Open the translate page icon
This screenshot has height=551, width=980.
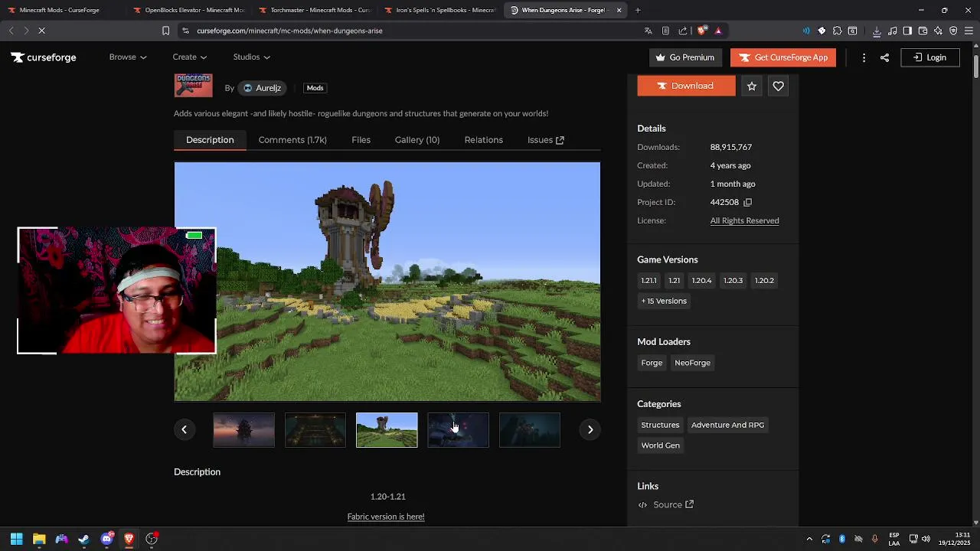pos(648,31)
